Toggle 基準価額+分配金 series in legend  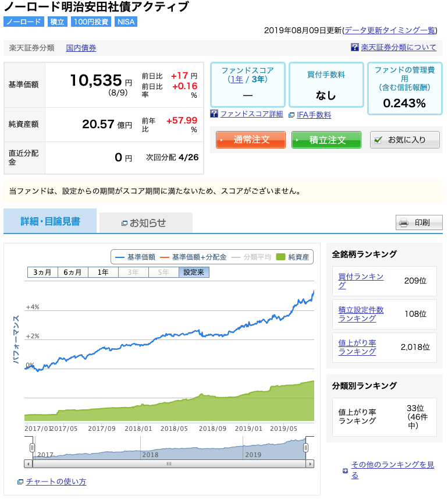[194, 257]
